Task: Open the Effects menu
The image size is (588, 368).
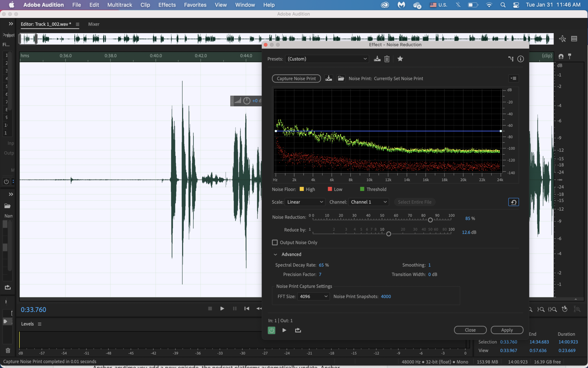Action: click(x=167, y=5)
